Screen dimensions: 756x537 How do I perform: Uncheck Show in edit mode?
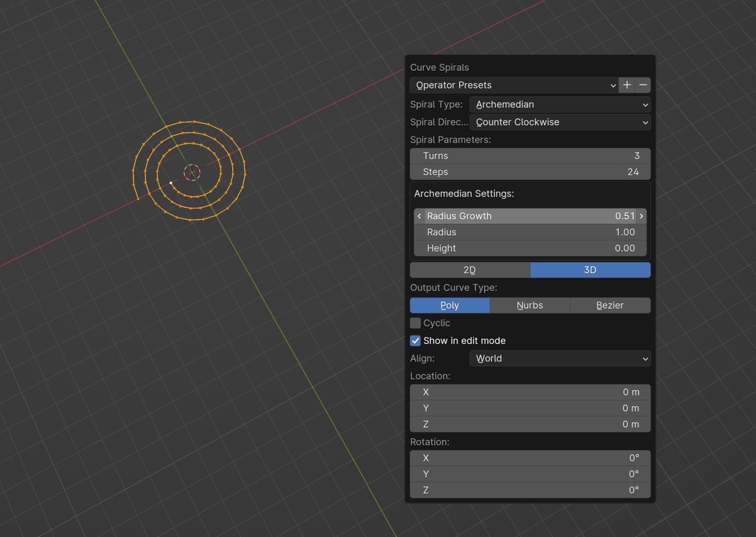[415, 340]
